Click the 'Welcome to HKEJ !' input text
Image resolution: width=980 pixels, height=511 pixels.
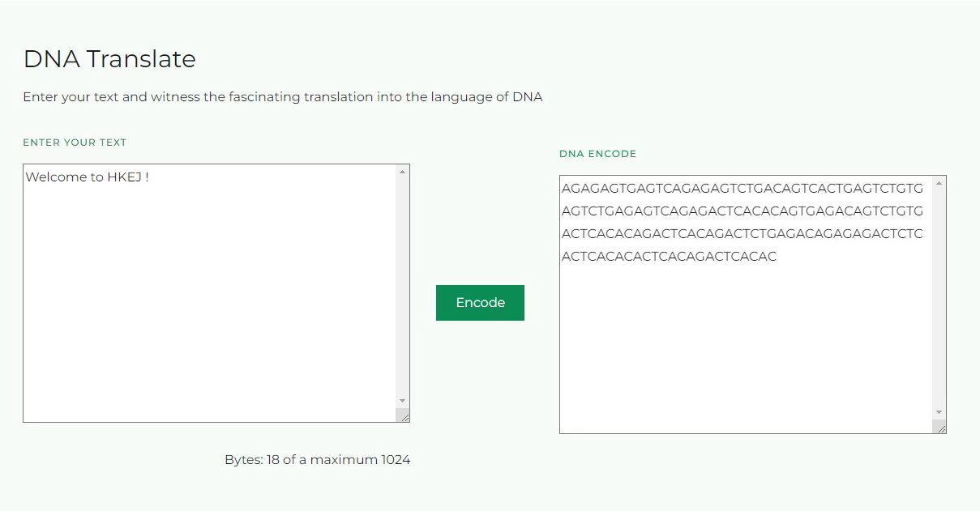click(x=85, y=177)
